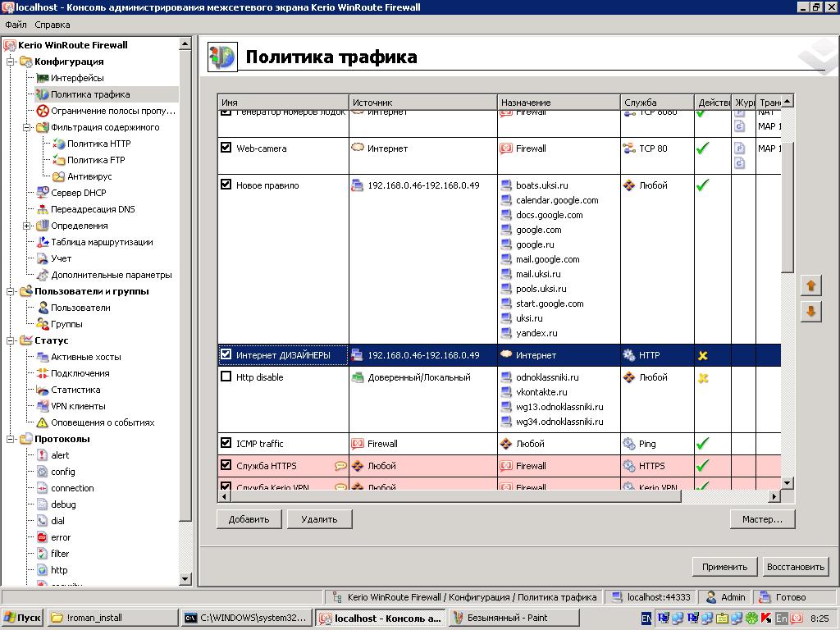Click the yandex.ru destination entry
Screen dimensions: 840x630
click(536, 333)
